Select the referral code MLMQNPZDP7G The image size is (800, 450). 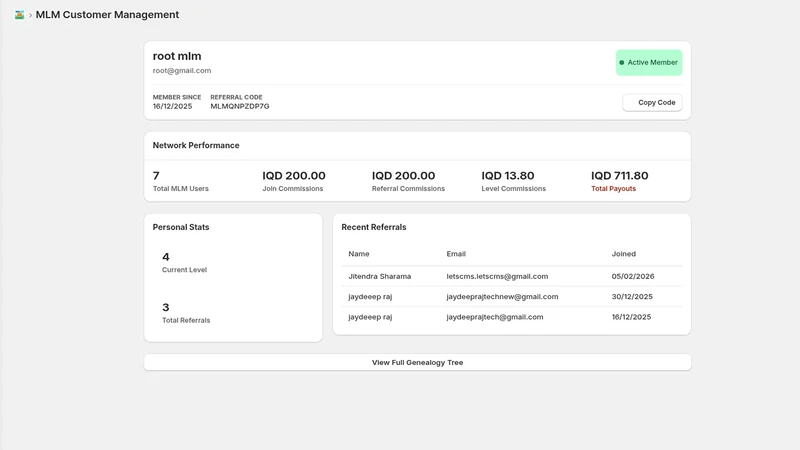click(240, 106)
